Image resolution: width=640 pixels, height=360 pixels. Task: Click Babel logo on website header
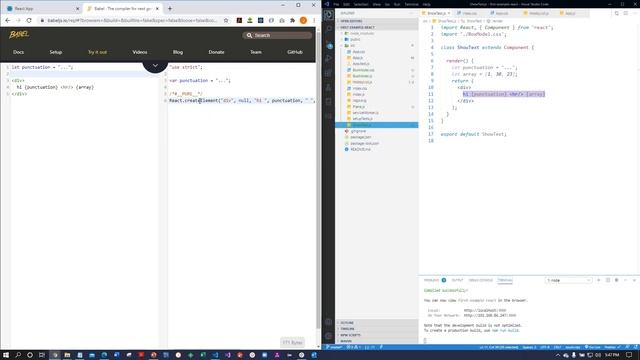19,34
